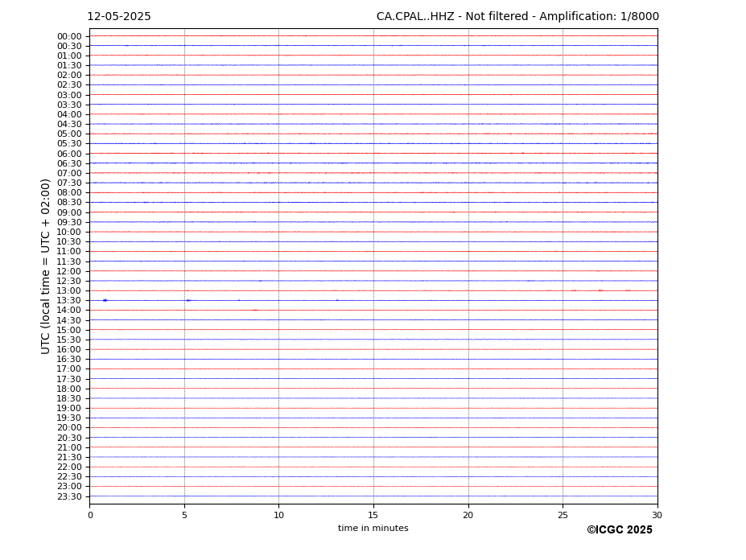Image resolution: width=746 pixels, height=560 pixels.
Task: Select the 20:30 time row label
Action: click(x=69, y=438)
